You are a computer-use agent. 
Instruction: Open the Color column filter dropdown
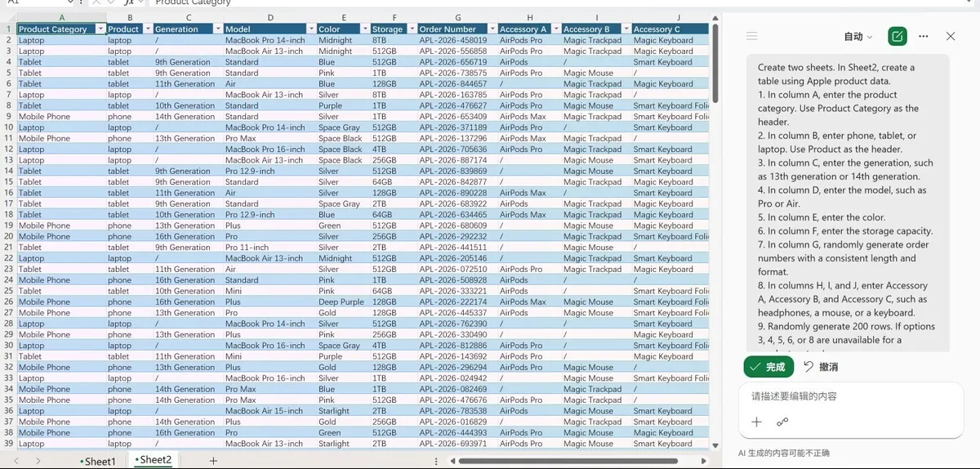pos(363,29)
